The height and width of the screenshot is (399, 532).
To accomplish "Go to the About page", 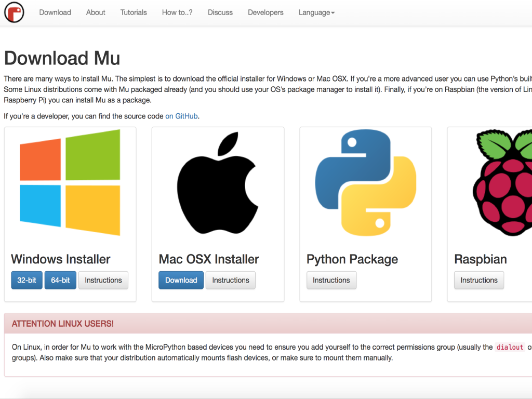I will (96, 12).
